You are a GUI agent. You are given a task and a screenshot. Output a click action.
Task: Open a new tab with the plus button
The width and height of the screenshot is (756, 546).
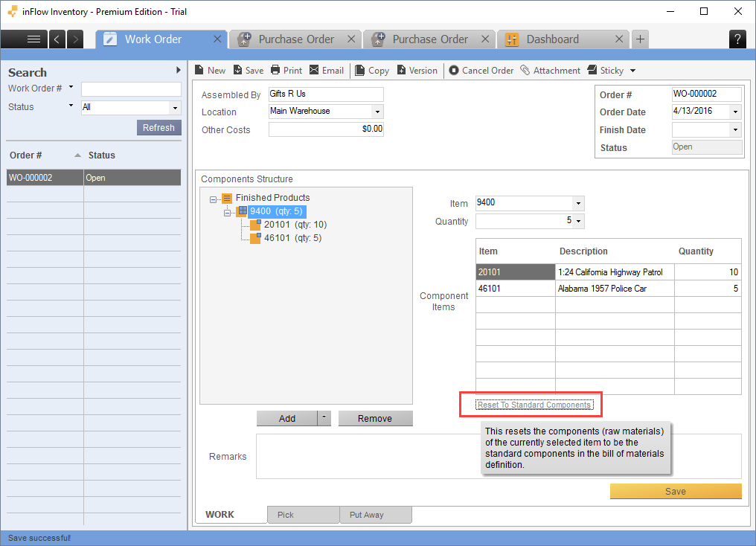[x=640, y=39]
